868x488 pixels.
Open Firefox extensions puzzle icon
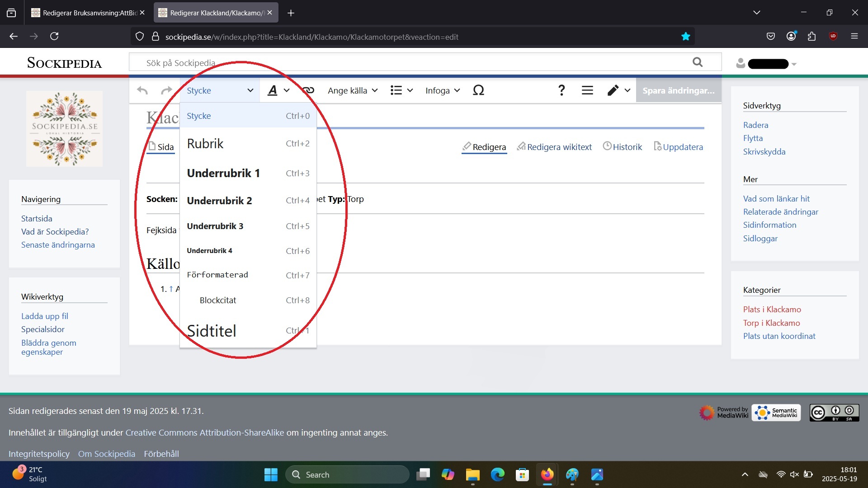point(811,36)
